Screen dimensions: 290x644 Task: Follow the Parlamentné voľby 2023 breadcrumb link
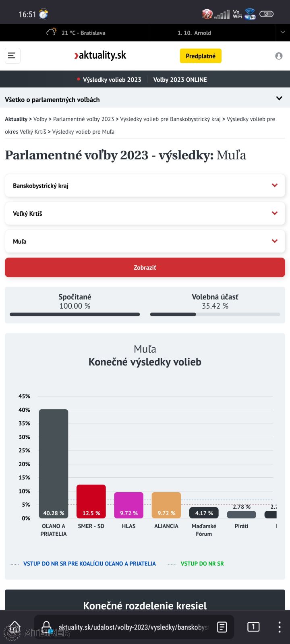click(83, 119)
